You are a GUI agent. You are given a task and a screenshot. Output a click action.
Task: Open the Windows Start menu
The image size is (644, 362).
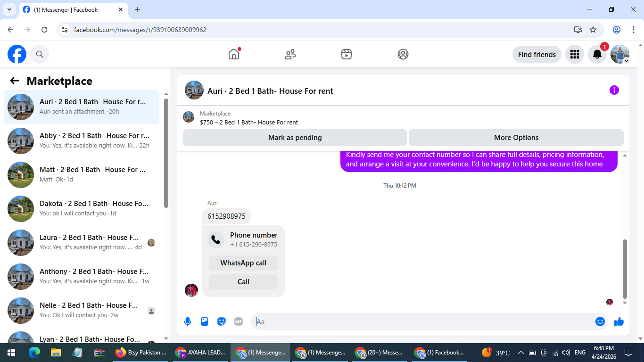click(x=11, y=353)
